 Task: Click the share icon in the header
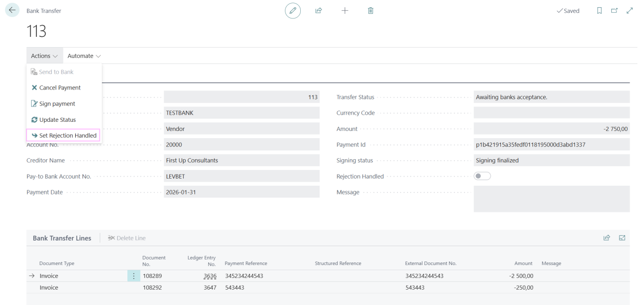pyautogui.click(x=319, y=11)
